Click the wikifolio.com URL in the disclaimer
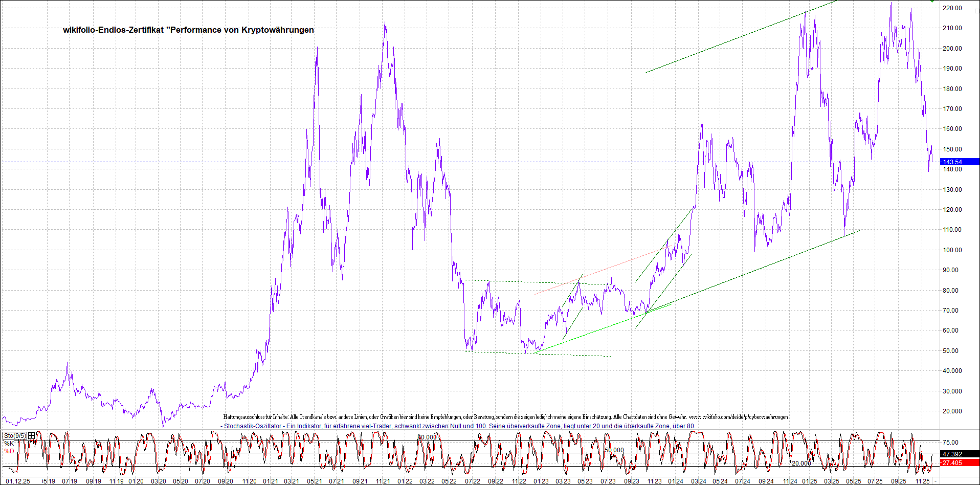 click(738, 417)
